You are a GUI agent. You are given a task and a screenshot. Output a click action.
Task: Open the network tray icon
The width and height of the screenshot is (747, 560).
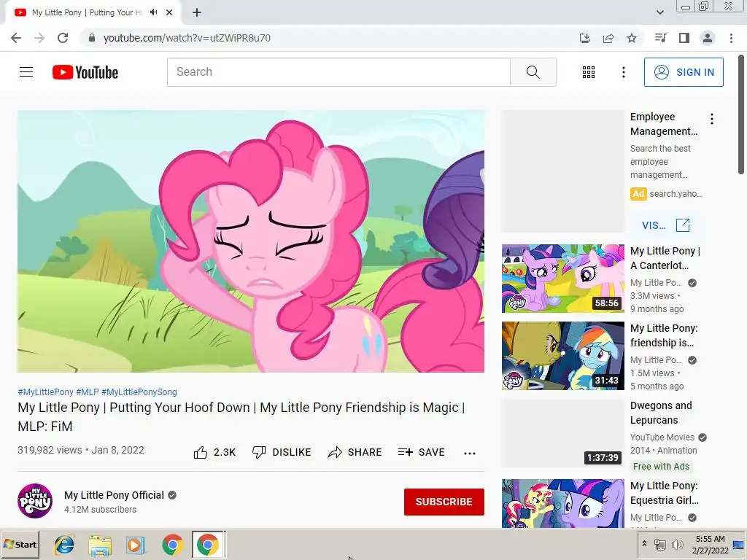pos(659,544)
